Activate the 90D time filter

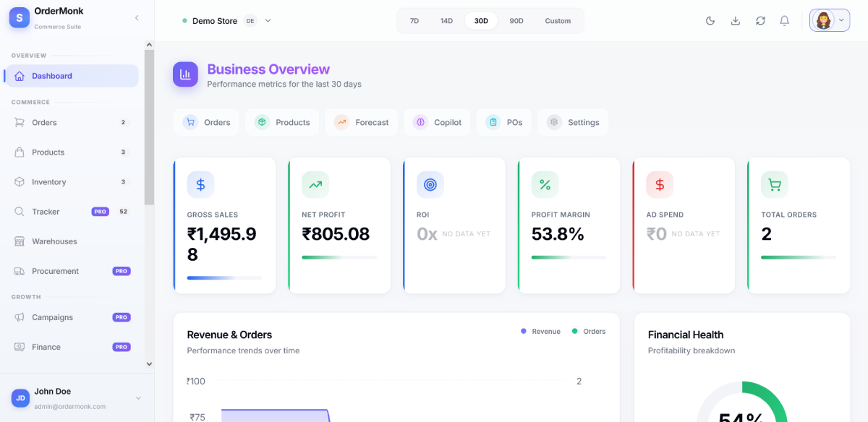coord(516,21)
